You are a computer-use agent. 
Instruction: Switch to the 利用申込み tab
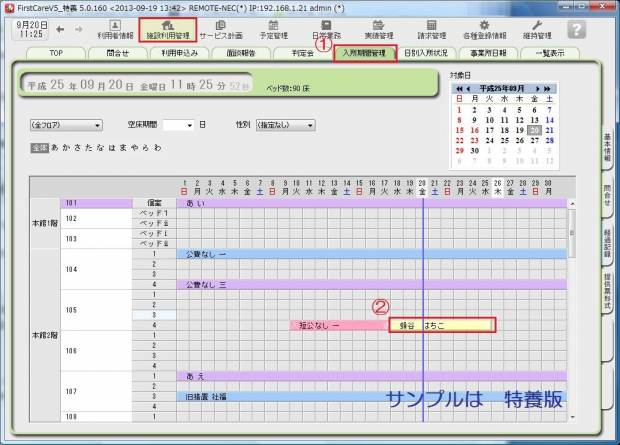coord(183,53)
